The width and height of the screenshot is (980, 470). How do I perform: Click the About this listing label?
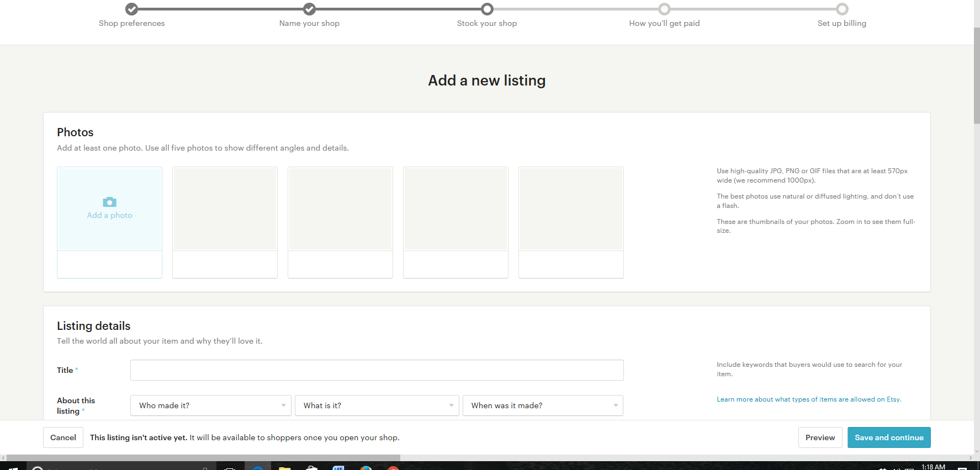point(76,405)
